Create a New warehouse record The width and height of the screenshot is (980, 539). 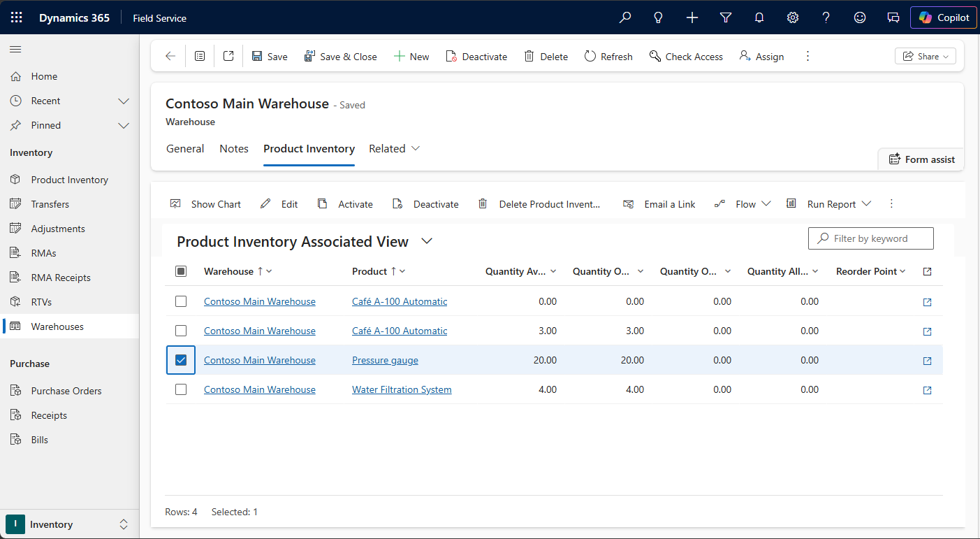pyautogui.click(x=411, y=57)
